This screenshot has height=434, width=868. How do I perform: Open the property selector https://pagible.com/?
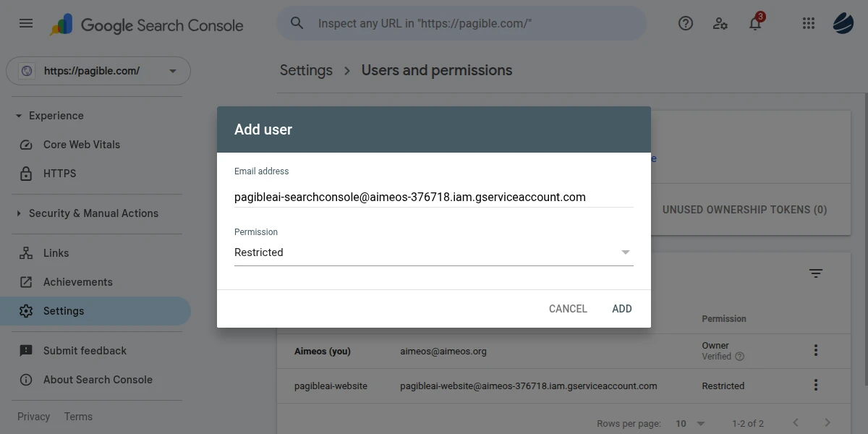(98, 71)
